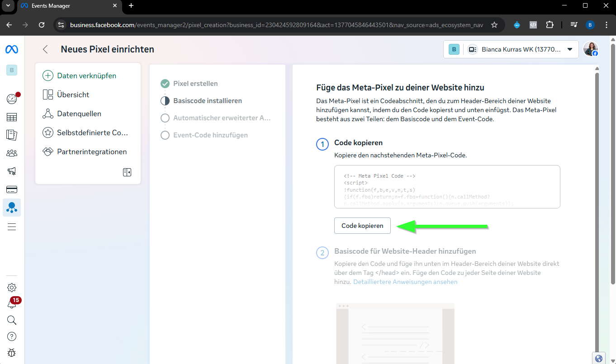The height and width of the screenshot is (364, 616).
Task: Click the Meta logo icon
Action: coord(12,49)
